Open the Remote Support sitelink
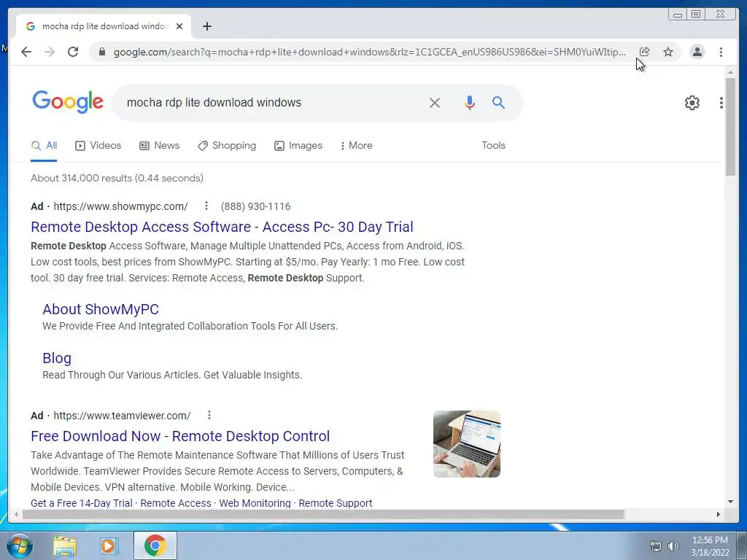 pyautogui.click(x=336, y=503)
